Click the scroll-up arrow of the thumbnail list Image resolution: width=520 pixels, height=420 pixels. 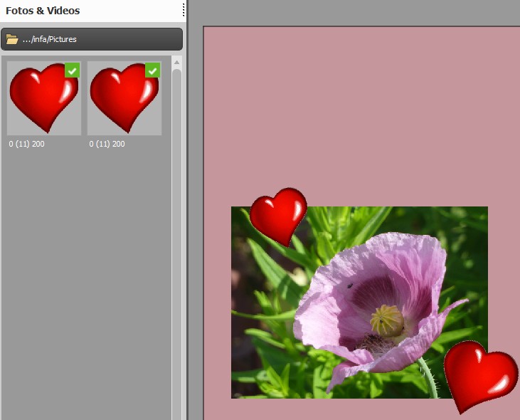pos(176,62)
